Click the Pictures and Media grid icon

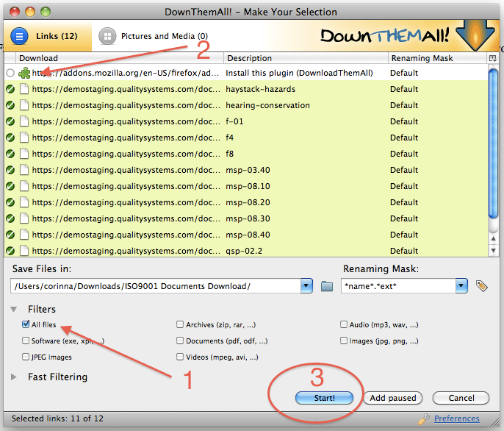click(x=107, y=36)
